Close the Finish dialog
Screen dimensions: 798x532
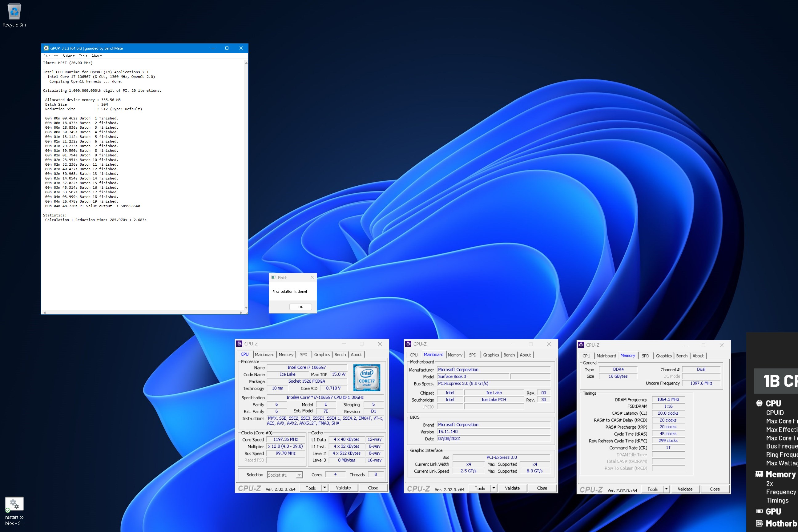pyautogui.click(x=312, y=277)
